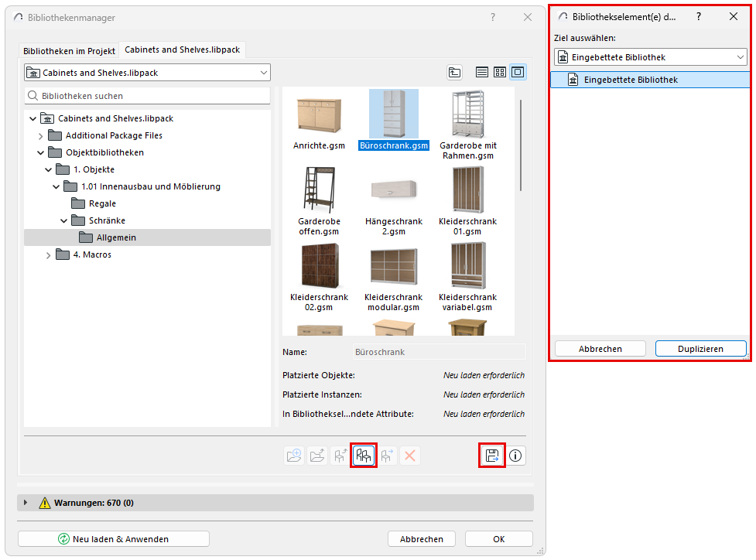This screenshot has height=560, width=756.
Task: Select Eingebettete Bibliothek list row
Action: [649, 80]
